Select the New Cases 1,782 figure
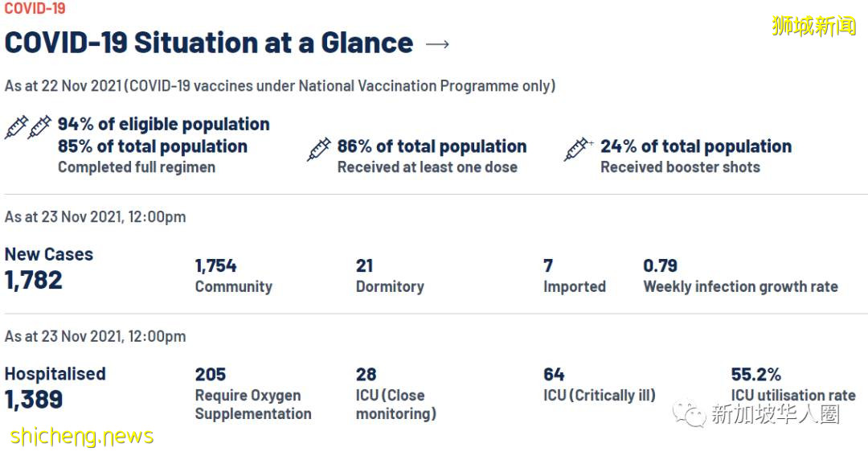The height and width of the screenshot is (452, 868). coord(34,280)
